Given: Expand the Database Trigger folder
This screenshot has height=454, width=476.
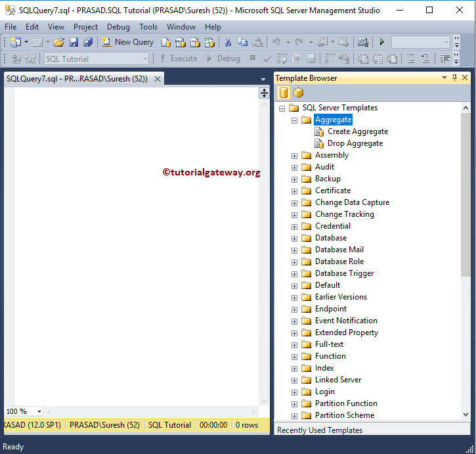Looking at the screenshot, I should coord(294,274).
